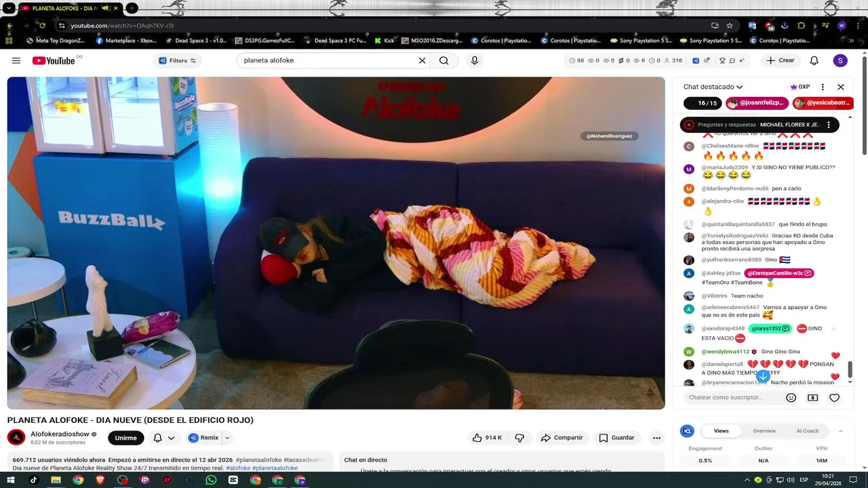Click the Unirme membership button
The image size is (868, 488).
point(126,438)
